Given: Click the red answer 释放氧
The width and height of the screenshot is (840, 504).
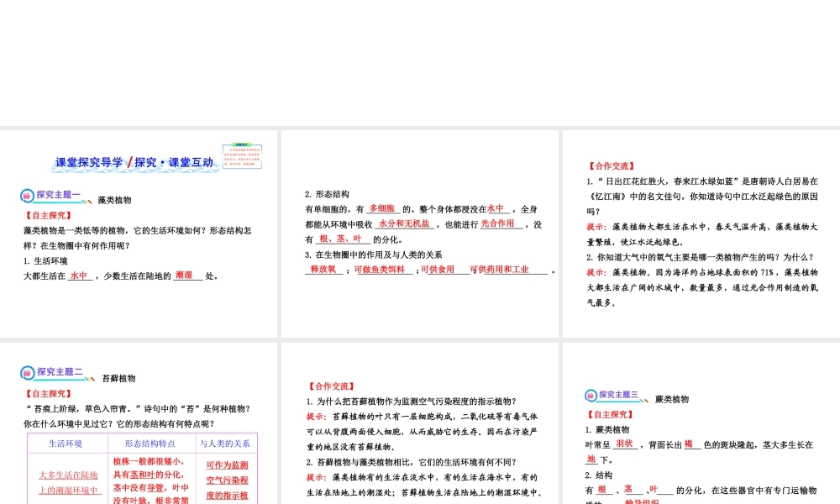Looking at the screenshot, I should click(x=323, y=269).
